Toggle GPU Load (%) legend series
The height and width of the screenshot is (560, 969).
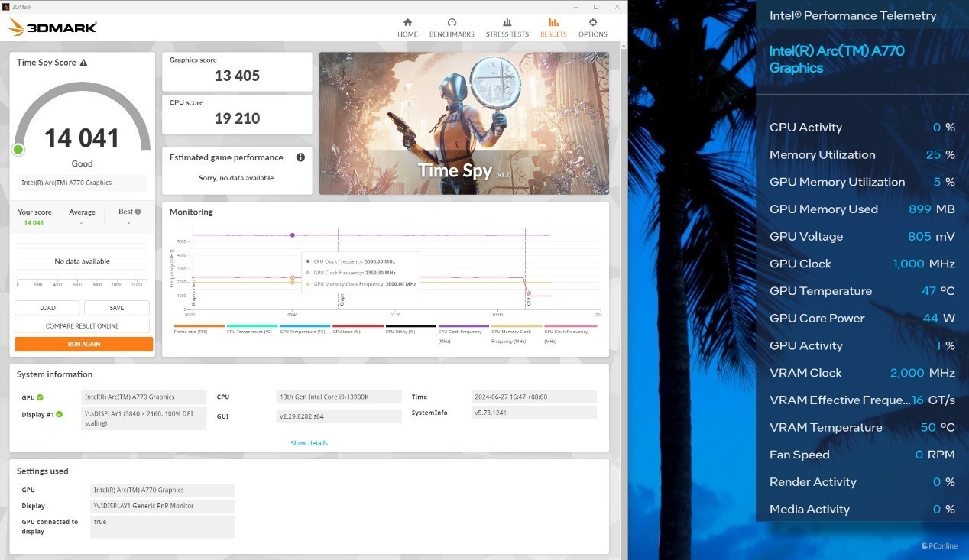[x=358, y=329]
